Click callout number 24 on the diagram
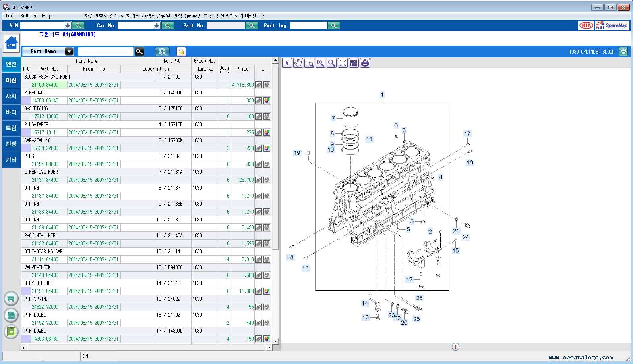This screenshot has height=364, width=633. pyautogui.click(x=466, y=237)
